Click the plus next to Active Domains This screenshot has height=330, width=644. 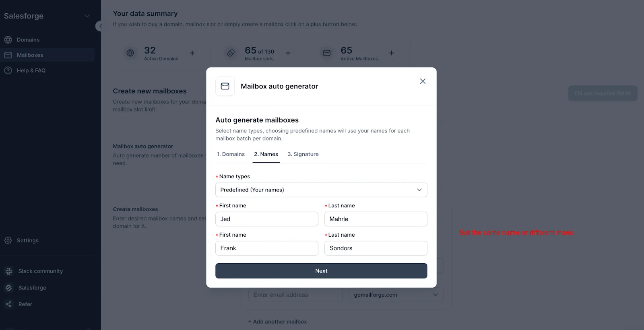coord(192,53)
